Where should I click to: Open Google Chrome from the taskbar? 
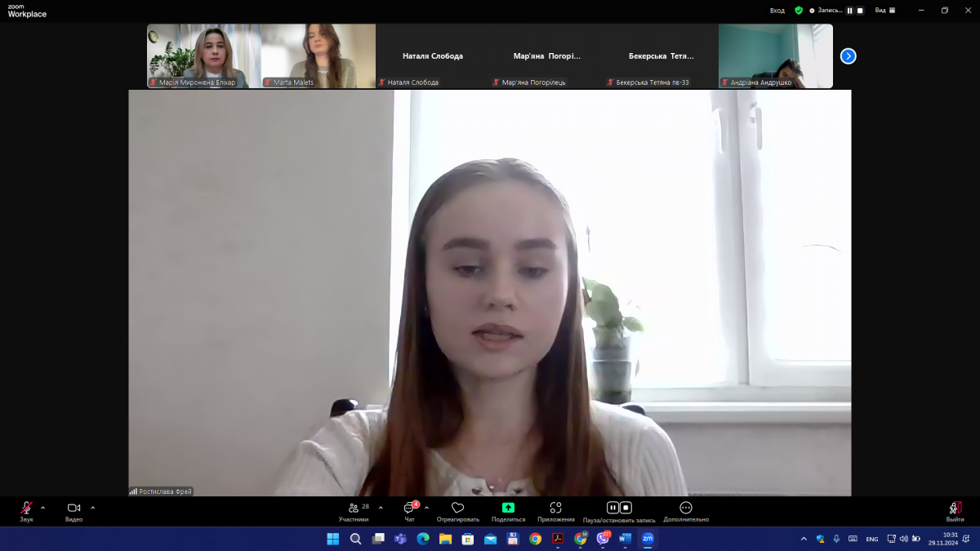[x=535, y=539]
